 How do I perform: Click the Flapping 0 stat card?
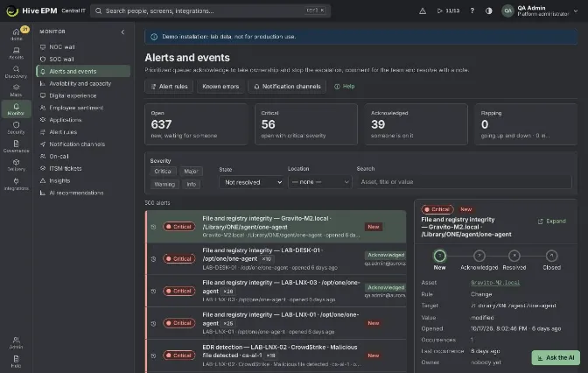pos(526,124)
